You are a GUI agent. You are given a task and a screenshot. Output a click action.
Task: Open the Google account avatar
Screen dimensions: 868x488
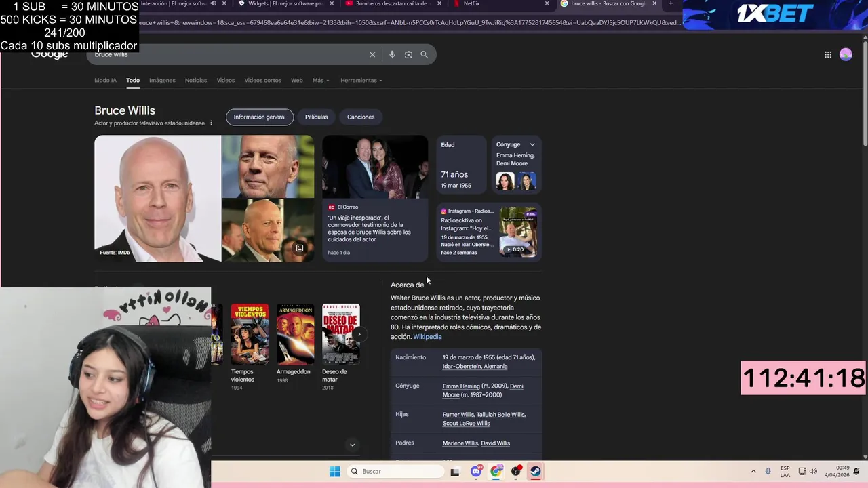tap(846, 54)
